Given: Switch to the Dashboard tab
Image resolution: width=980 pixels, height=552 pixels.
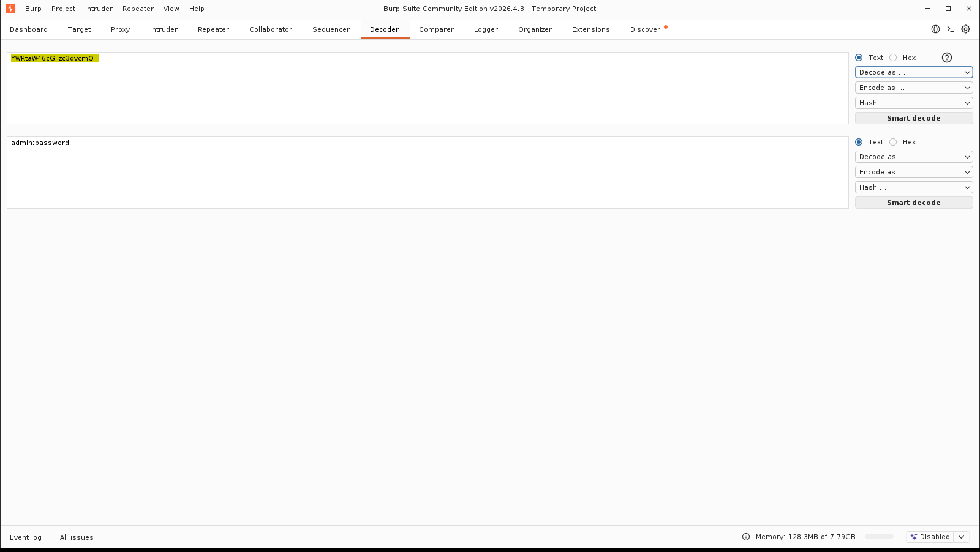Looking at the screenshot, I should click(x=29, y=29).
